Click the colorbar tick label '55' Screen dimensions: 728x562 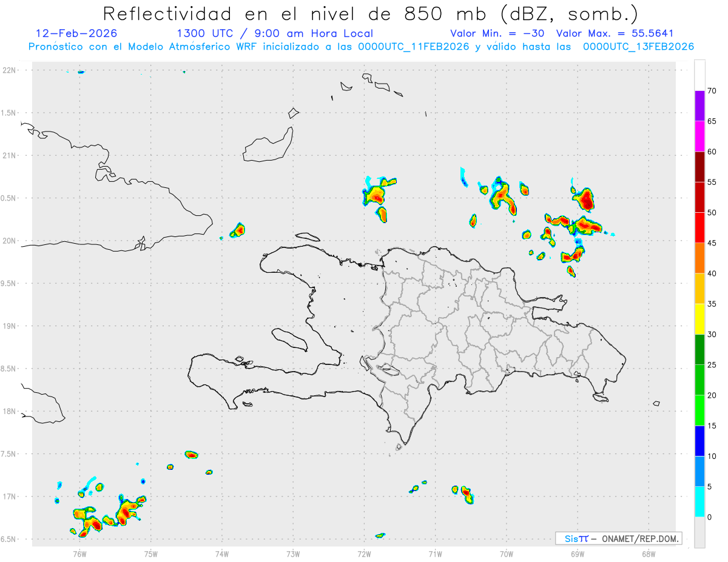click(x=712, y=182)
